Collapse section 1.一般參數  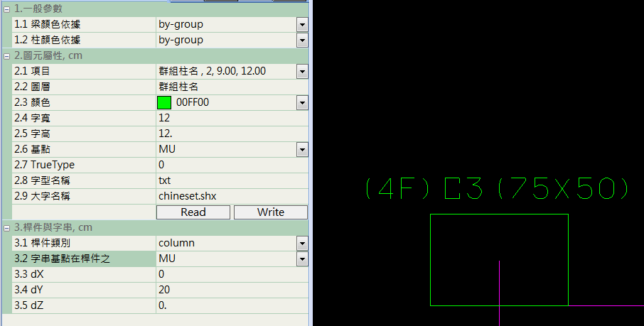(x=6, y=9)
